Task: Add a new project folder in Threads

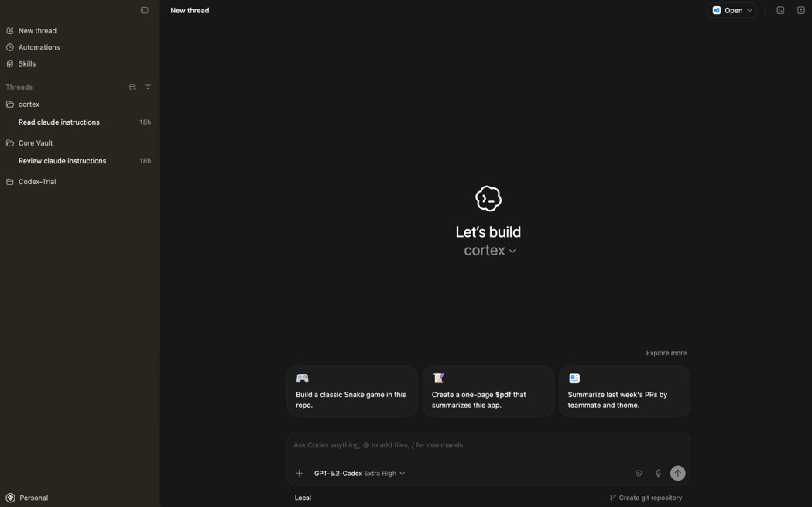Action: (x=132, y=87)
